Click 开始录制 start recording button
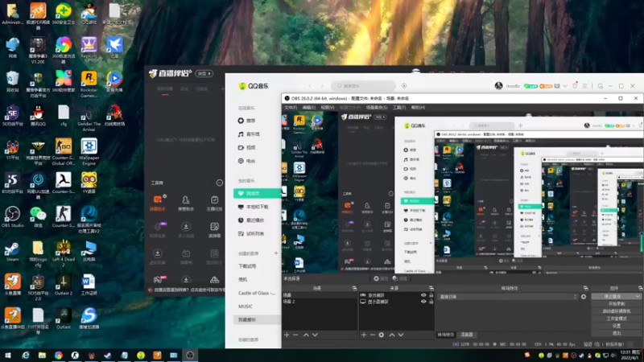644x362 pixels. tap(616, 304)
